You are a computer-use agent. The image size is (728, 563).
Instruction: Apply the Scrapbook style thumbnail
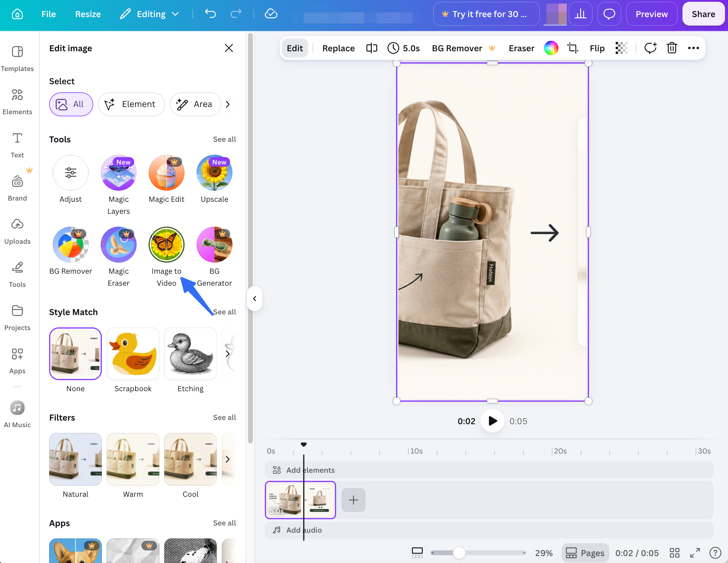click(133, 353)
